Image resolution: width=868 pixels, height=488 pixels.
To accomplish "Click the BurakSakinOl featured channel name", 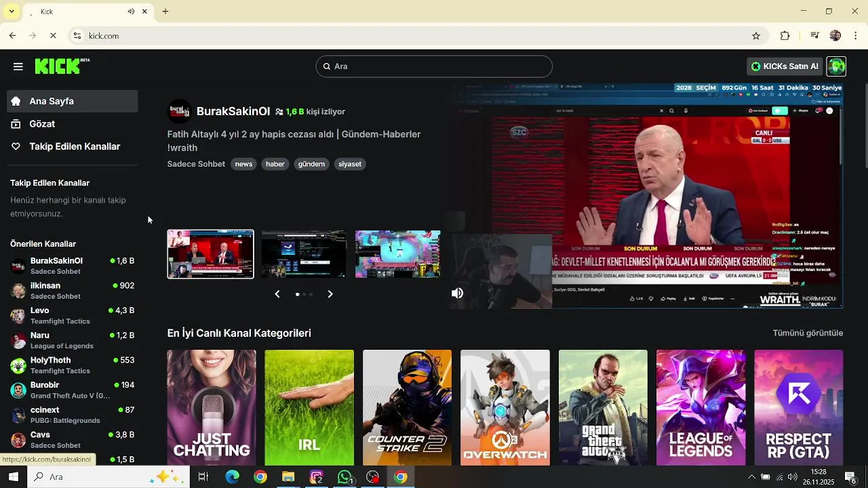I will tap(233, 111).
